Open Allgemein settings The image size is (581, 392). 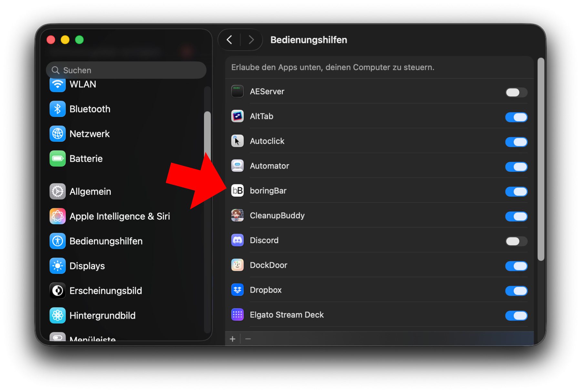pyautogui.click(x=90, y=192)
